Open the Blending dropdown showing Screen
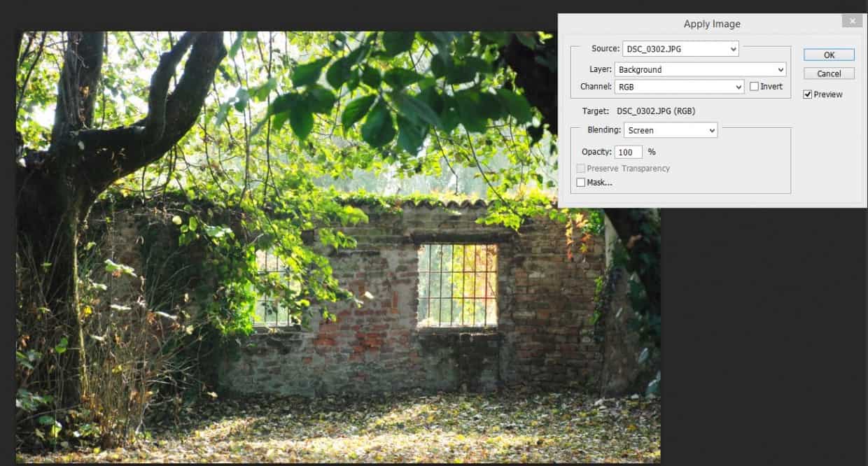 671,130
